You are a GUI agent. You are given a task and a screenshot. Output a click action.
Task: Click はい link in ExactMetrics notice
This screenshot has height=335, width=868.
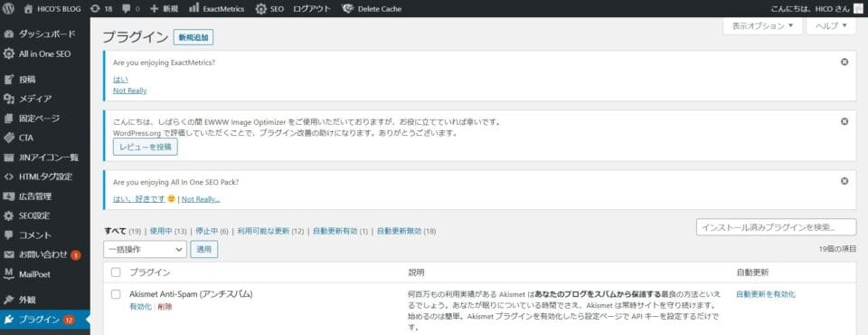[x=120, y=80]
